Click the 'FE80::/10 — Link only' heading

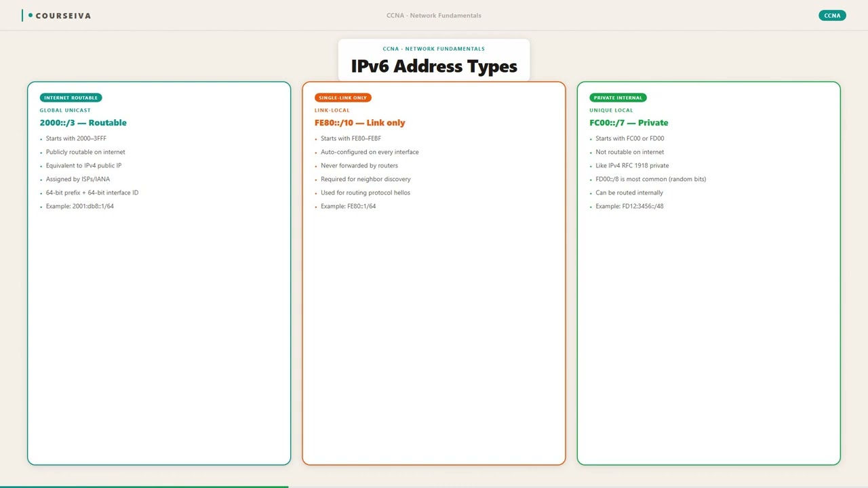(360, 123)
